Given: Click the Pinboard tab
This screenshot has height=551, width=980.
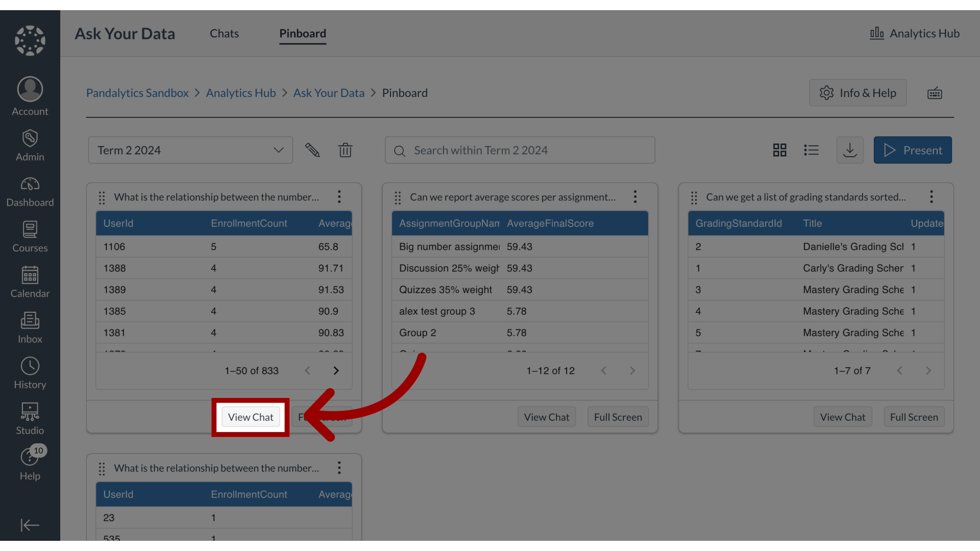Looking at the screenshot, I should point(302,33).
